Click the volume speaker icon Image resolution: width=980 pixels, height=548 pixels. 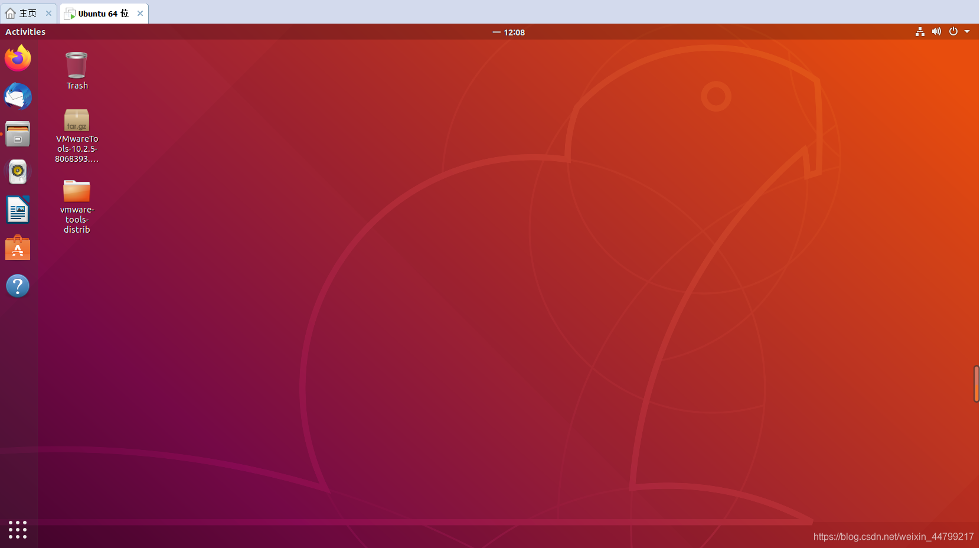pyautogui.click(x=936, y=32)
